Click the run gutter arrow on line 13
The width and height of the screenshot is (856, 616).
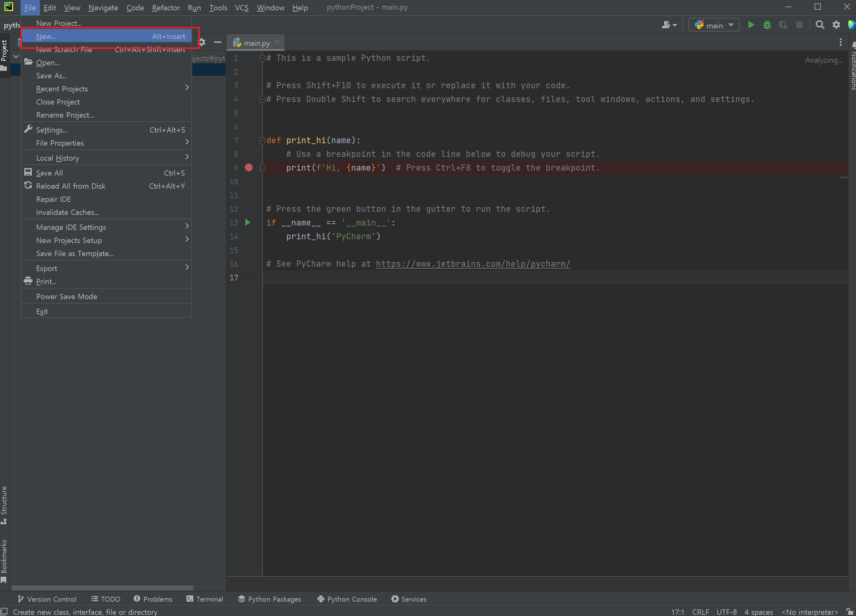[x=248, y=222]
